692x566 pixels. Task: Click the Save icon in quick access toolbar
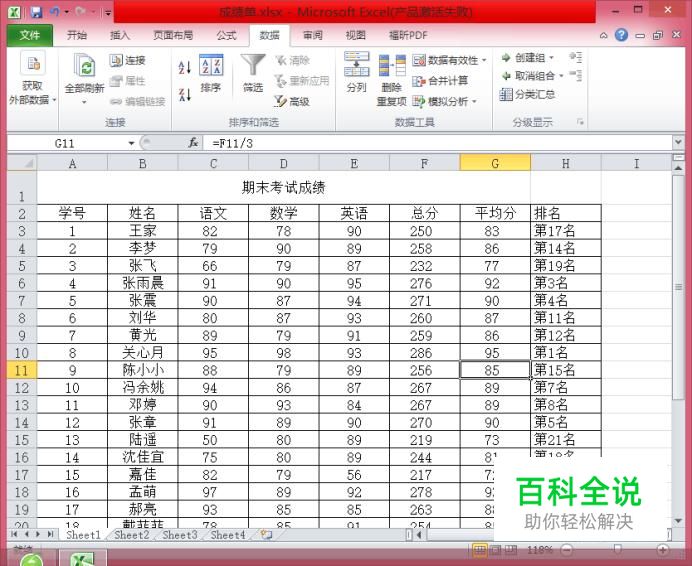(x=36, y=11)
